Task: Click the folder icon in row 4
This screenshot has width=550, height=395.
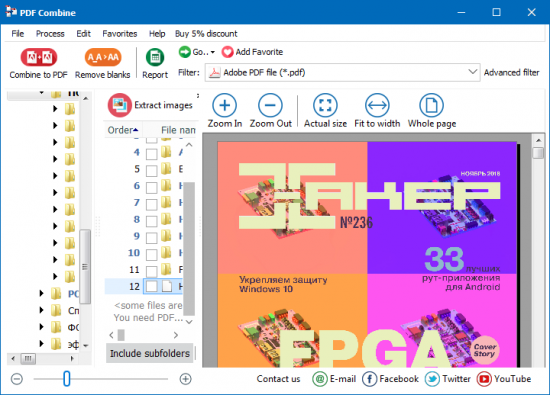Action: [x=166, y=152]
